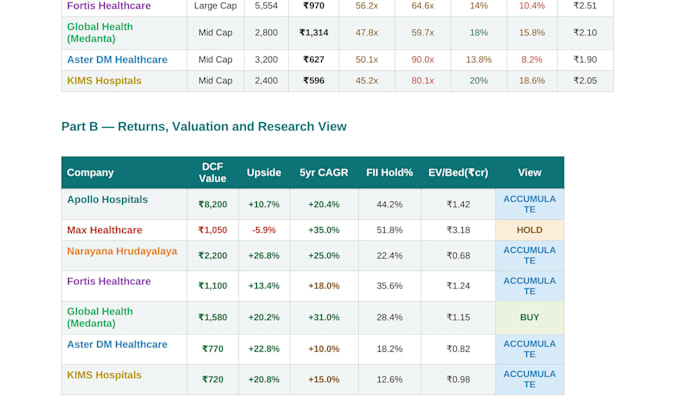Select Max Healthcare company name
The image size is (680, 409).
click(105, 230)
